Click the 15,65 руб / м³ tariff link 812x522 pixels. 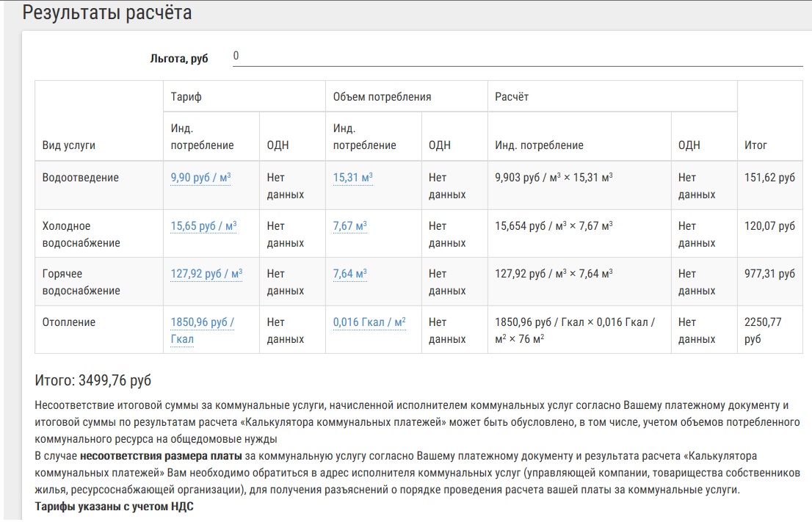[x=203, y=226]
